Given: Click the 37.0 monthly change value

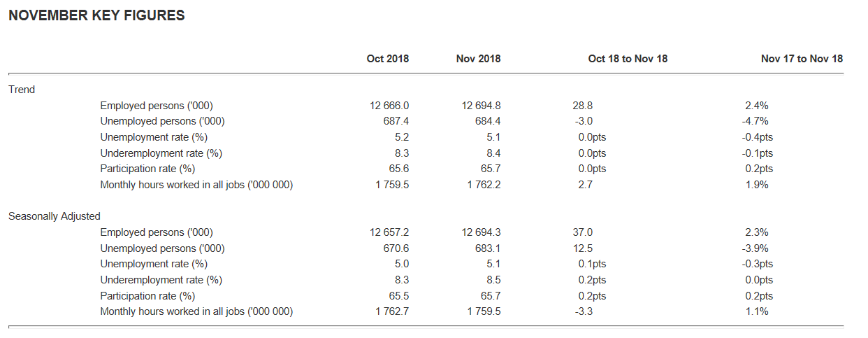Looking at the screenshot, I should [583, 232].
